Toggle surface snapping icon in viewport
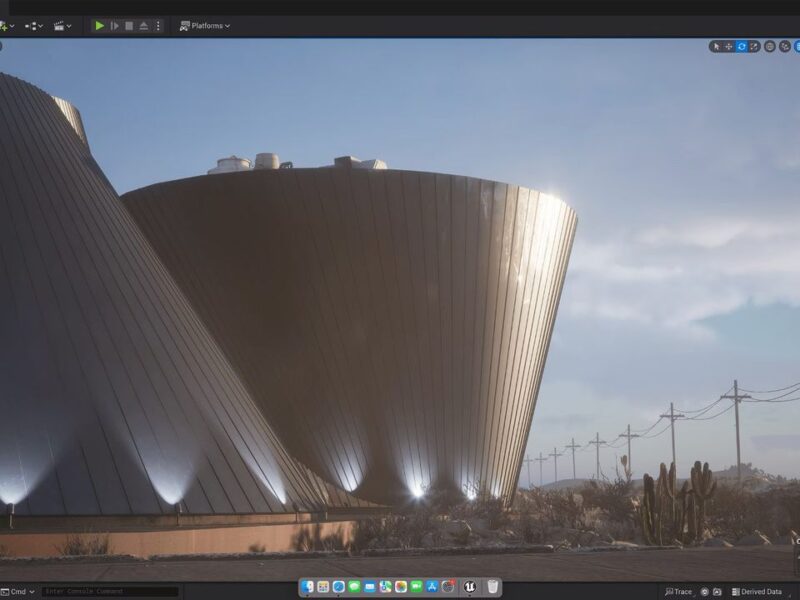Screen dimensions: 800x600 point(785,46)
